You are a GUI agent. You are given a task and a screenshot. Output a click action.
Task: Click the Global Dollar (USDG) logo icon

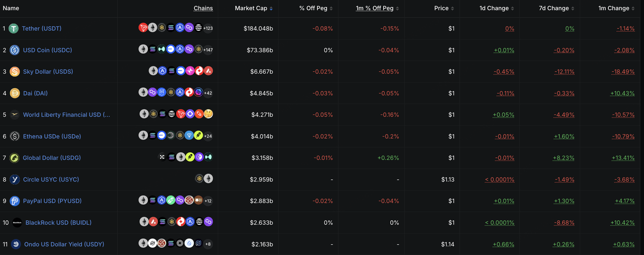14,158
